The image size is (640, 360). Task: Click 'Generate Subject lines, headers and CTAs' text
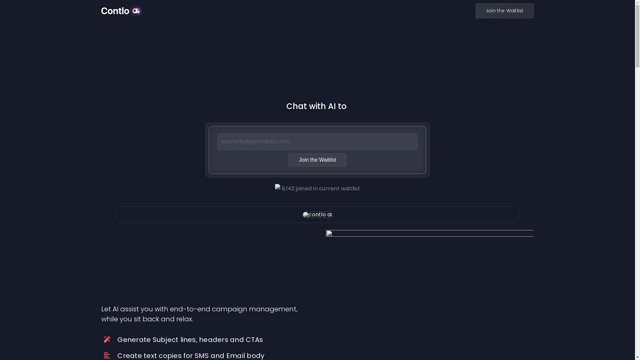click(190, 340)
